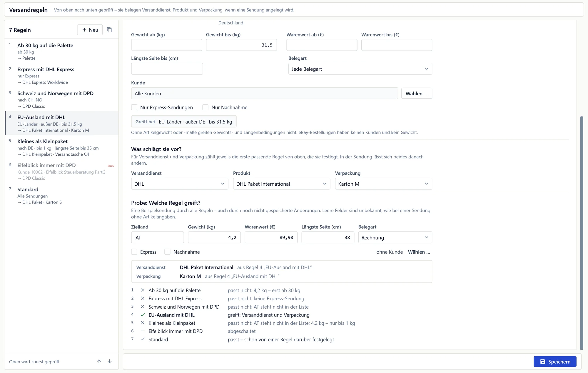The height and width of the screenshot is (373, 588).
Task: Click the red 'aus' label on rule 6
Action: pos(111,165)
